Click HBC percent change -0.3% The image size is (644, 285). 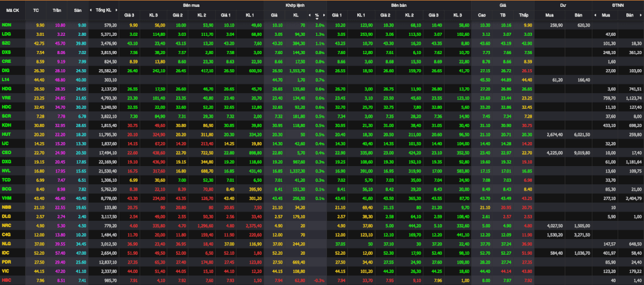click(x=319, y=280)
